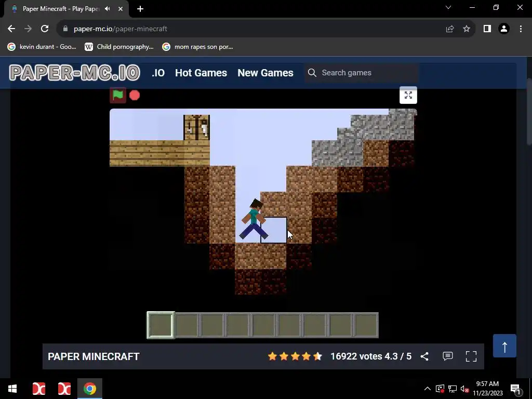
Task: Select the sixth hotbar slot
Action: coord(289,325)
